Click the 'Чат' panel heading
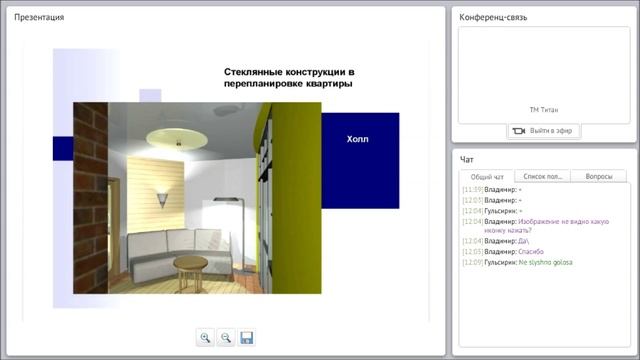This screenshot has height=360, width=640. (x=467, y=160)
